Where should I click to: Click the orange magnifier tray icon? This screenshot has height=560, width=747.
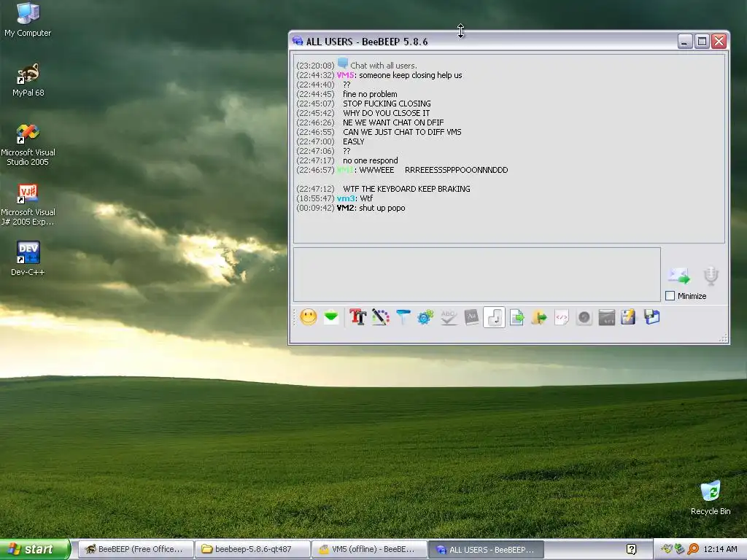pyautogui.click(x=693, y=549)
